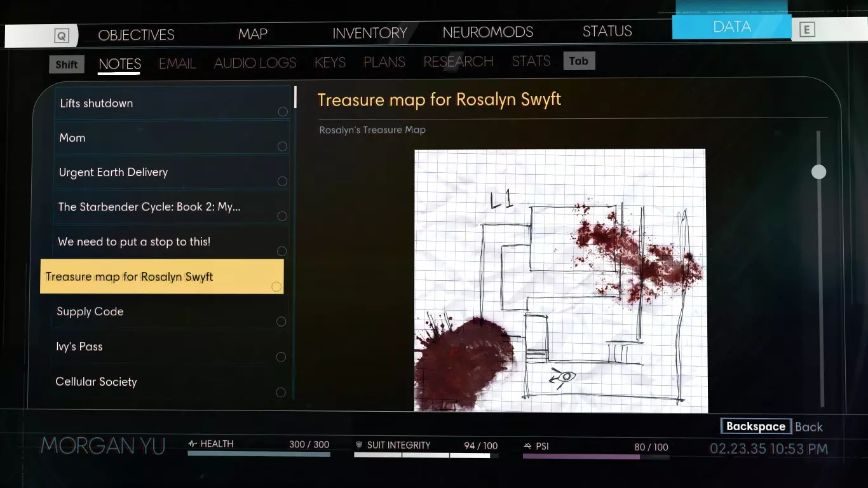This screenshot has width=868, height=488.
Task: Click the treasure map drawing image
Action: point(560,280)
